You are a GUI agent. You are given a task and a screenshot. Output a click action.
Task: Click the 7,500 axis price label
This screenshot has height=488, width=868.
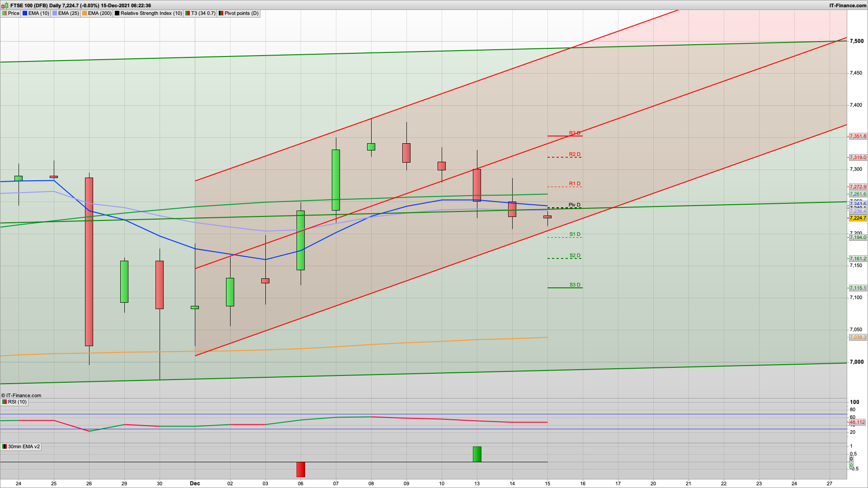[856, 41]
